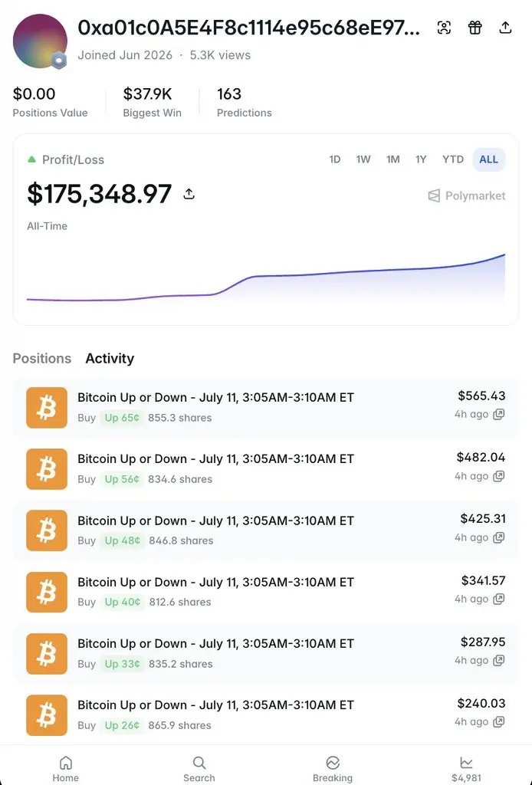
Task: Select the 1W time range
Action: 363,159
